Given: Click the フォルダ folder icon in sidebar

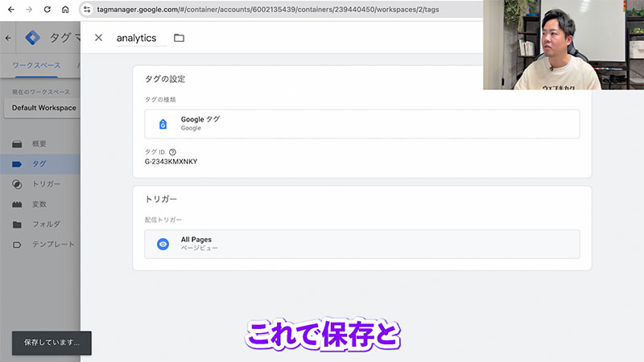Looking at the screenshot, I should (x=17, y=224).
